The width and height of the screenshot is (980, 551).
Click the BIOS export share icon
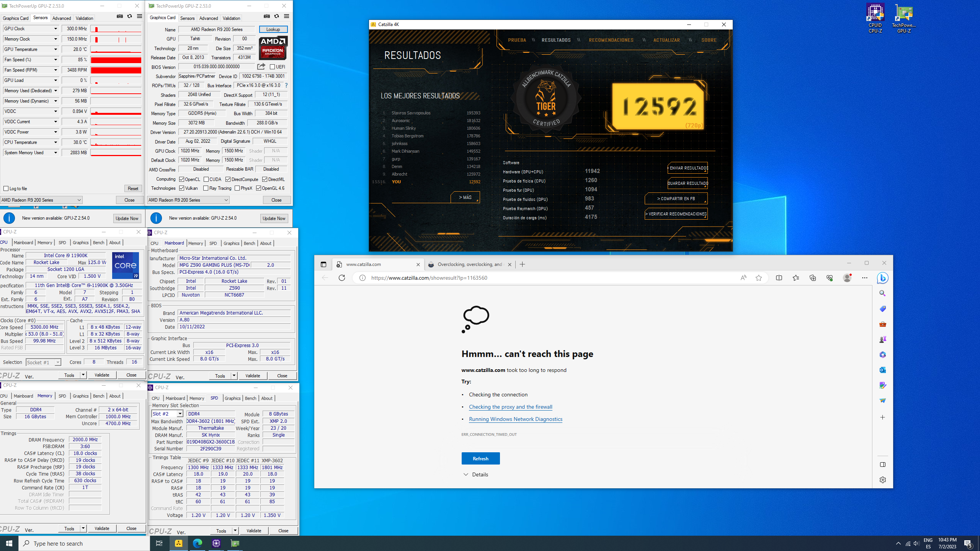click(261, 67)
